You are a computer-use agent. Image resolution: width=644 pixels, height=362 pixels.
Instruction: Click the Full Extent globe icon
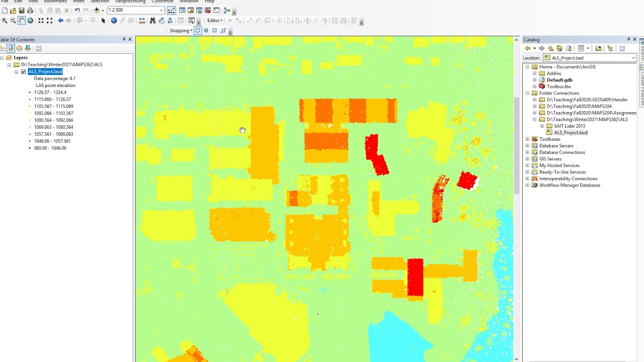tap(30, 21)
